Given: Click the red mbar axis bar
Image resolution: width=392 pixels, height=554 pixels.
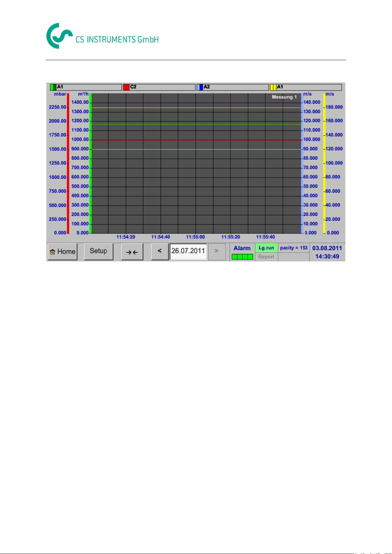Looking at the screenshot, I should pos(68,163).
